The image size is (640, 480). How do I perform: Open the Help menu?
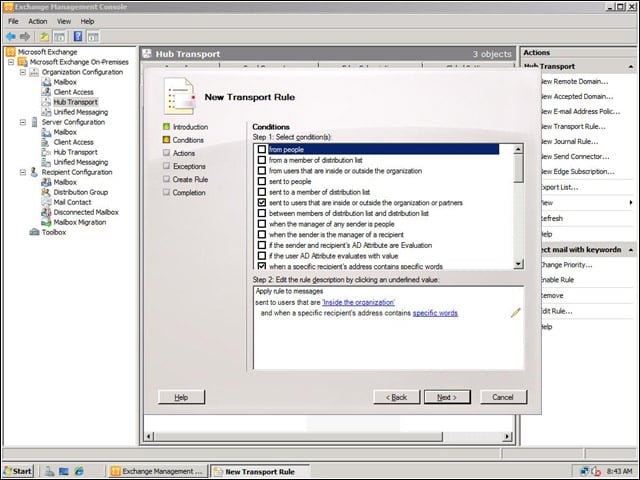87,21
